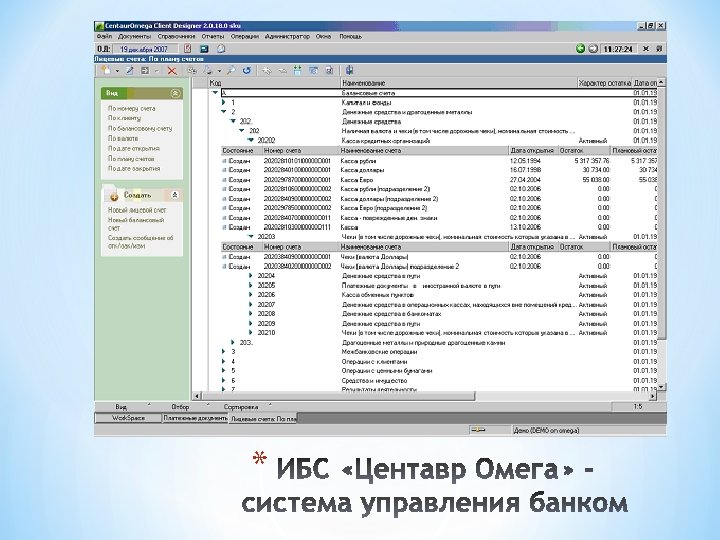The width and height of the screenshot is (720, 540).
Task: Click the red document icon beside operating date
Action: click(x=187, y=48)
